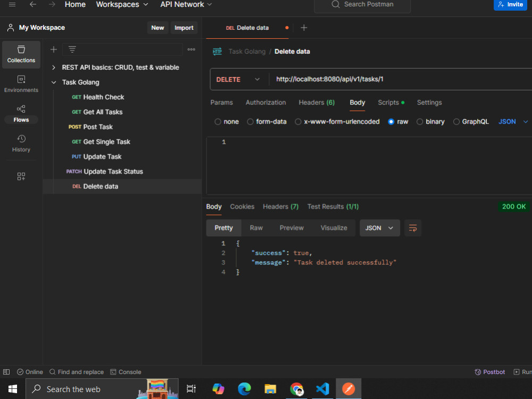Click the Invite button
532x399 pixels.
click(x=510, y=4)
